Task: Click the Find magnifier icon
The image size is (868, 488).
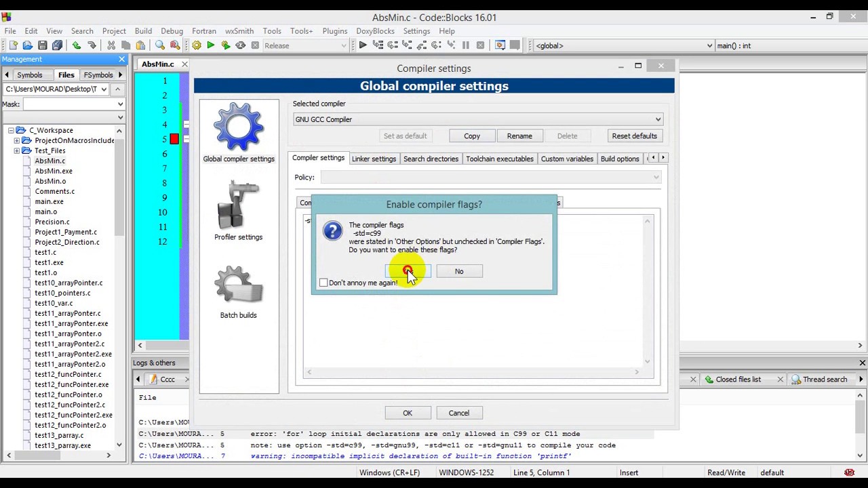Action: tap(160, 45)
